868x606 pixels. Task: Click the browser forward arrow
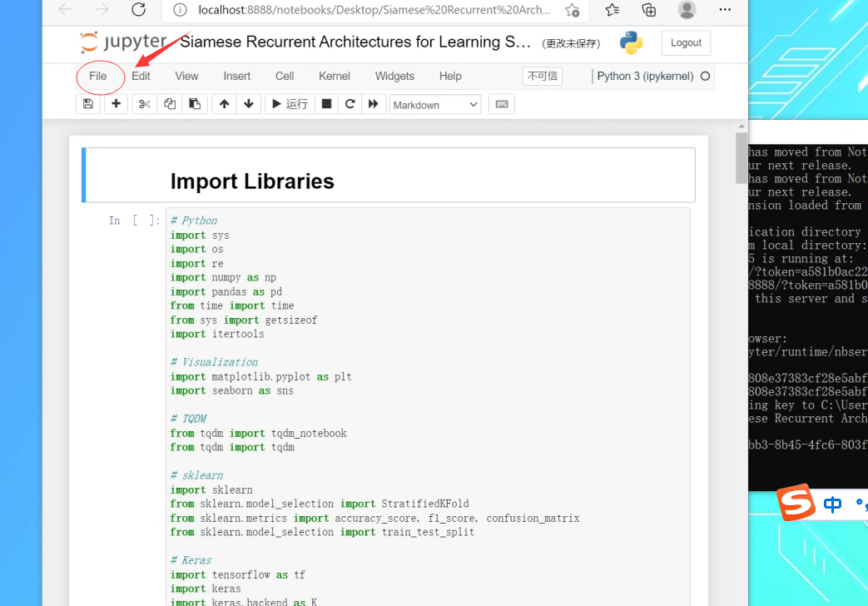102,9
